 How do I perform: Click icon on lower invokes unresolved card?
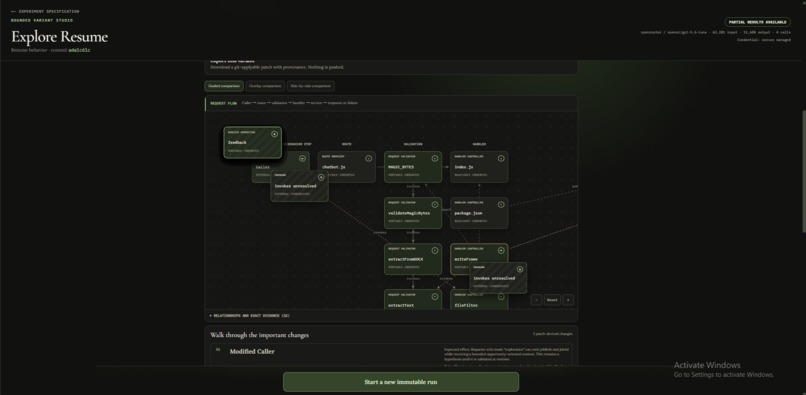(x=520, y=269)
